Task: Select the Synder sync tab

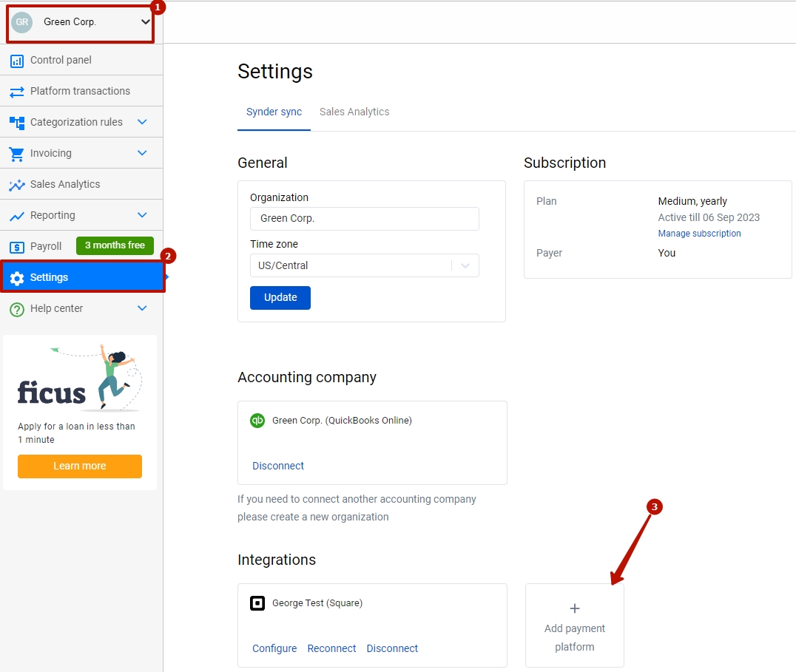Action: pyautogui.click(x=274, y=112)
